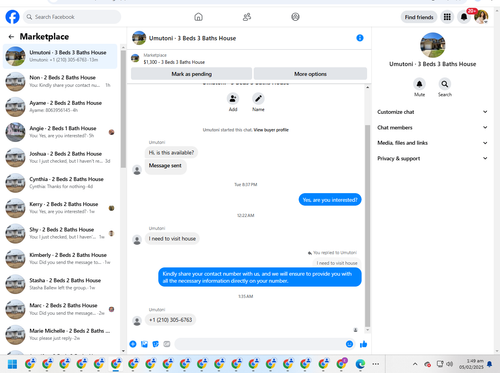Viewport: 500px width, 373px height.
Task: Click the $1,300 - 3 Beds 3 Baths House text
Action: coord(174,62)
